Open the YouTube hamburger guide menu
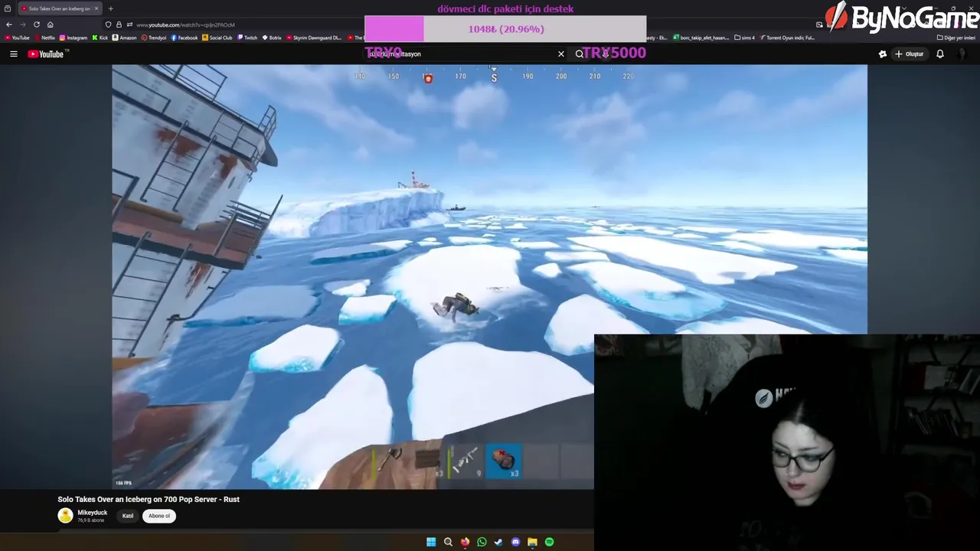The image size is (980, 551). (13, 54)
